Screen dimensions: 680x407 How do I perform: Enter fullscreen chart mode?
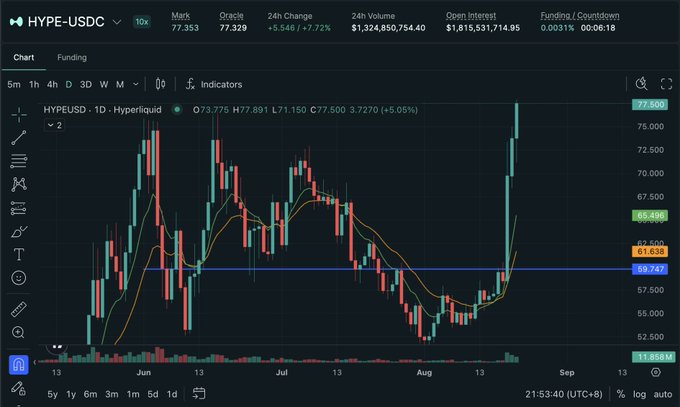coord(666,84)
